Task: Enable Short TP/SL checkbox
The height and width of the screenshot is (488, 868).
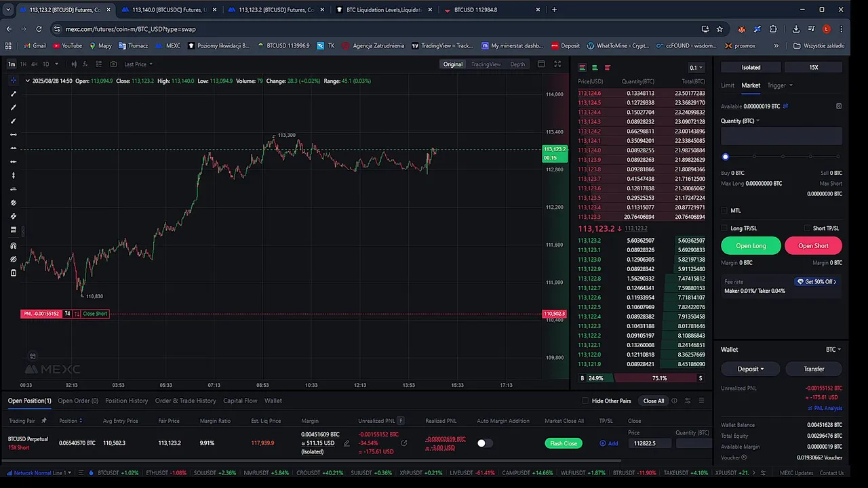Action: 807,228
